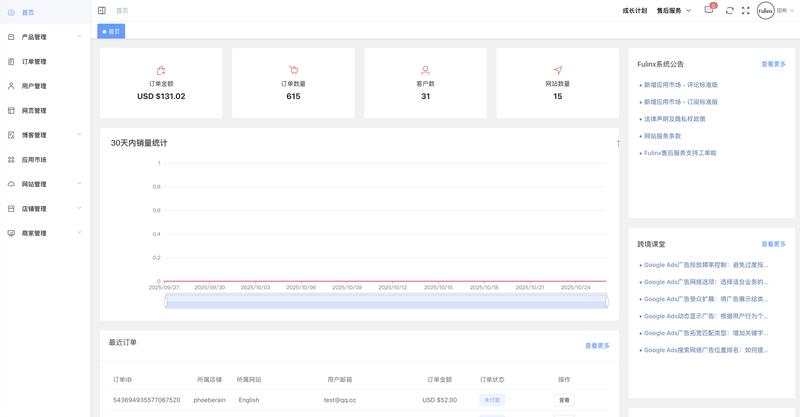Open 应用市场 in the sidebar
This screenshot has width=800, height=417.
pyautogui.click(x=34, y=160)
